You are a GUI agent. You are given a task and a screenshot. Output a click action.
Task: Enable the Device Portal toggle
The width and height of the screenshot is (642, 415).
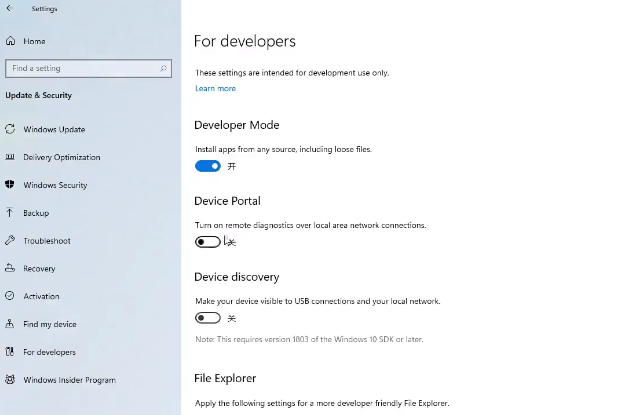point(207,242)
